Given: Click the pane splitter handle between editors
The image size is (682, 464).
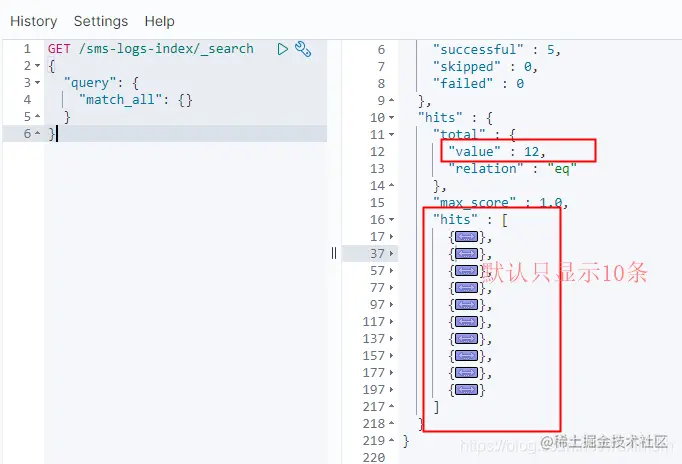Looking at the screenshot, I should (x=334, y=253).
